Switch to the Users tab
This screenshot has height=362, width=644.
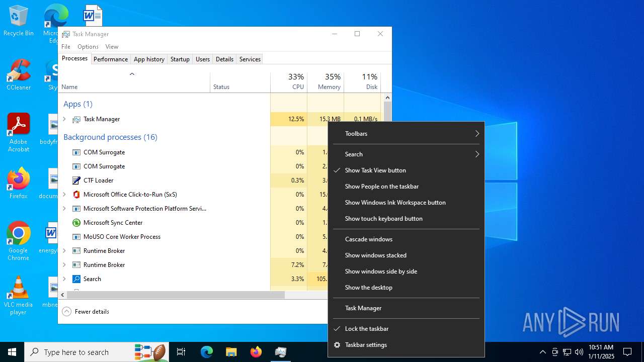(x=203, y=59)
